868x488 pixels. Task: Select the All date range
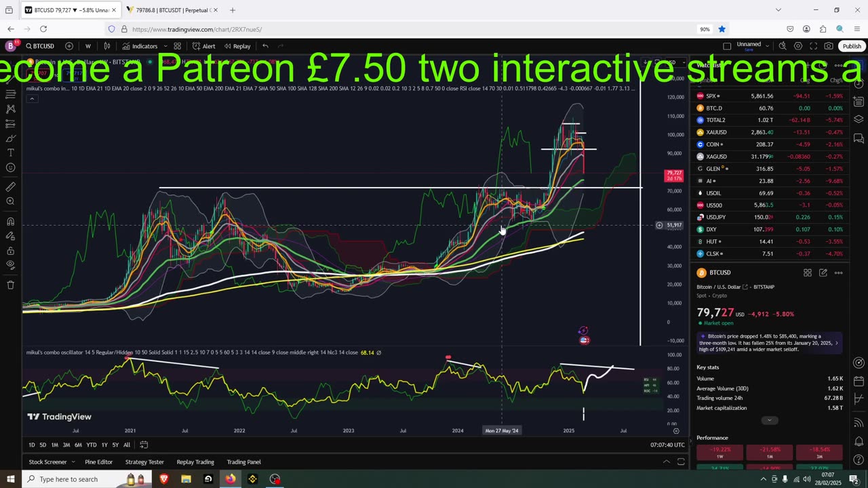pos(127,445)
